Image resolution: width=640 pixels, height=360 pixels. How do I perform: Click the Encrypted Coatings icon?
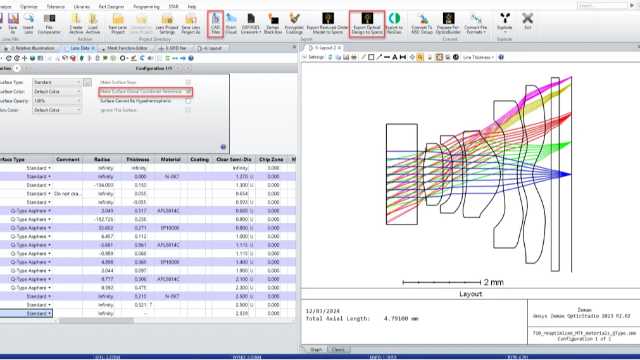coord(294,23)
